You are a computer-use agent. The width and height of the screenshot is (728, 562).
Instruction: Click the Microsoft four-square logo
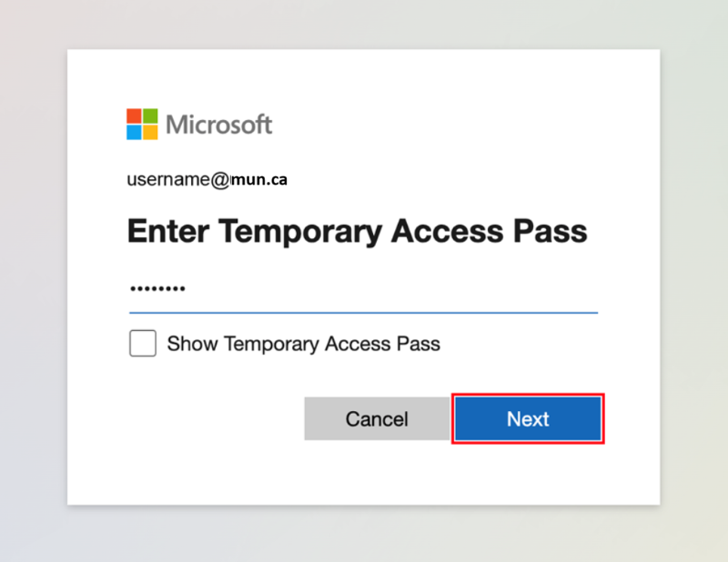(142, 124)
